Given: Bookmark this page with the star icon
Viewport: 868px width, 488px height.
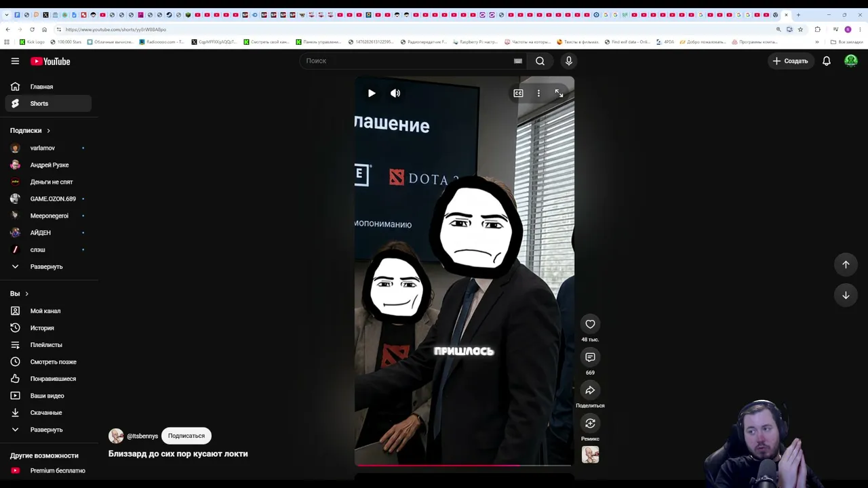Looking at the screenshot, I should pyautogui.click(x=800, y=29).
